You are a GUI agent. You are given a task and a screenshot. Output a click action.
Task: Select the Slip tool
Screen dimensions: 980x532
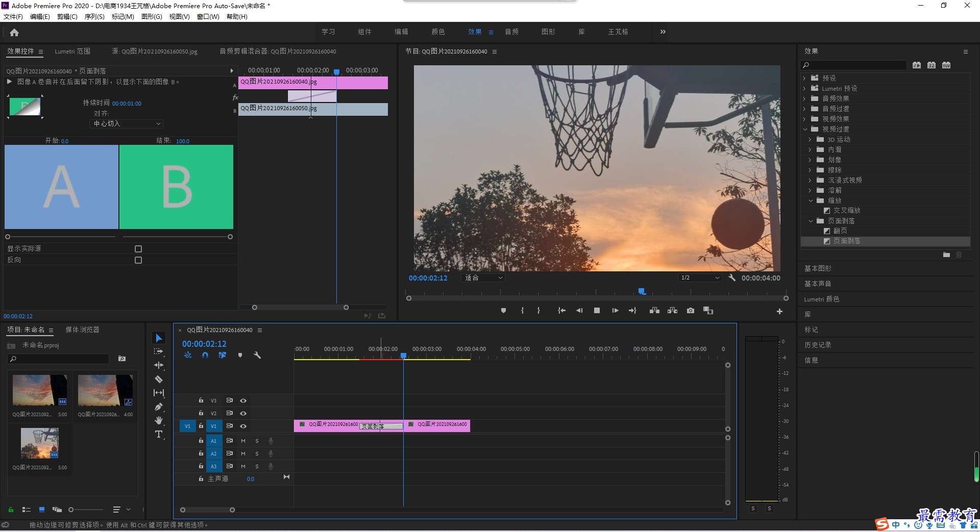pos(159,393)
